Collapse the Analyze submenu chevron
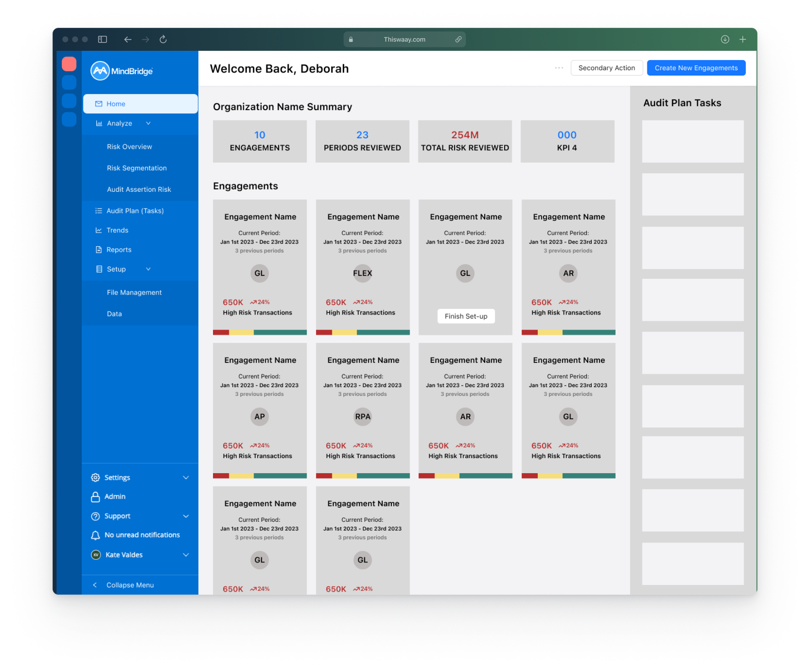The height and width of the screenshot is (672, 810). (148, 123)
